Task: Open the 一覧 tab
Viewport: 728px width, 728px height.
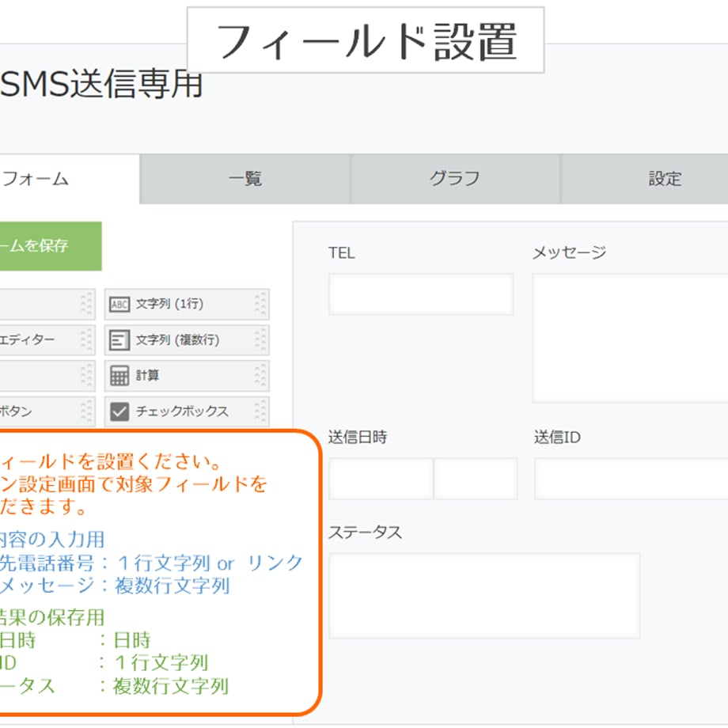Action: [x=245, y=179]
